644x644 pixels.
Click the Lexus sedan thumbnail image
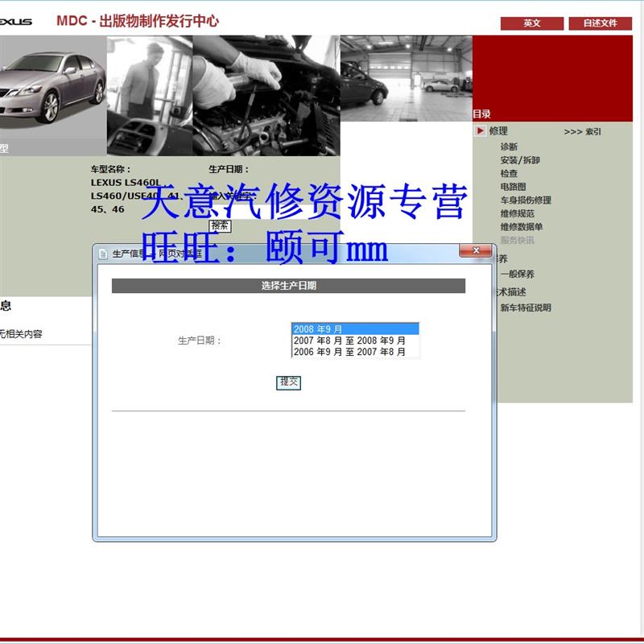coord(53,95)
